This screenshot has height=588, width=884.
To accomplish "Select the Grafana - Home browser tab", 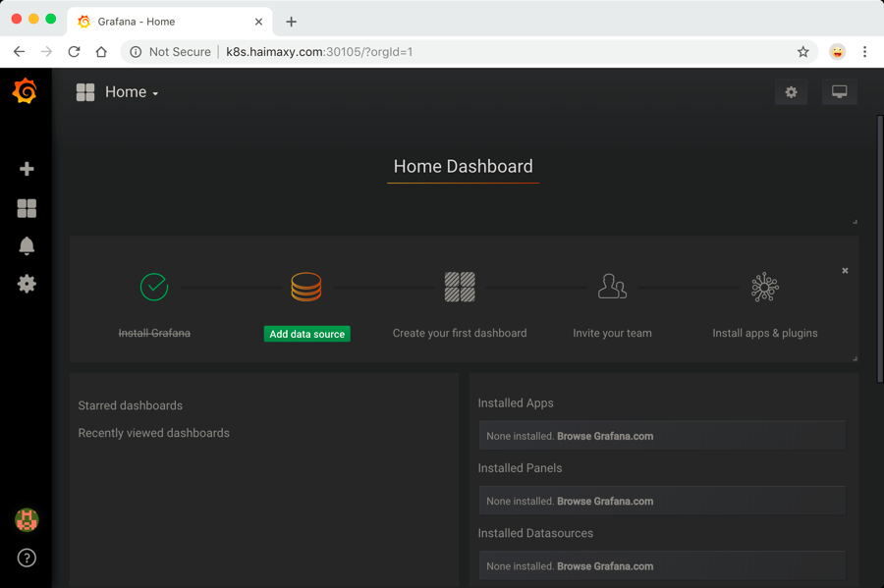I will [x=170, y=22].
